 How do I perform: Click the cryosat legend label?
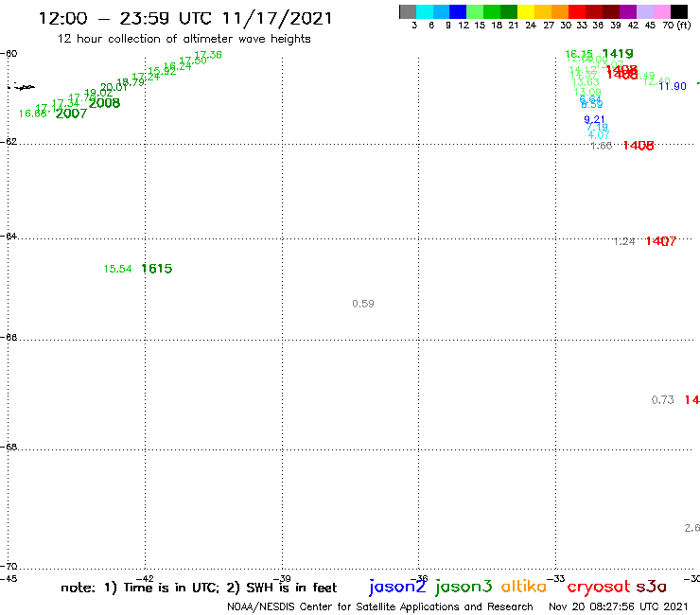coord(599,587)
